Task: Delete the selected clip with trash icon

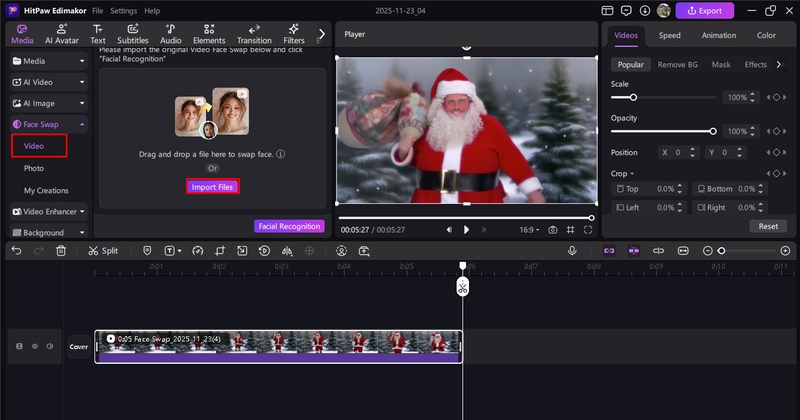Action: pyautogui.click(x=61, y=251)
